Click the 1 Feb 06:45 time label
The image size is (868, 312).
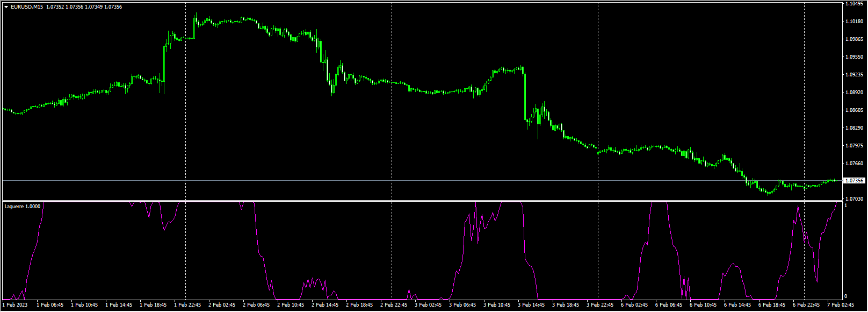tap(50, 305)
